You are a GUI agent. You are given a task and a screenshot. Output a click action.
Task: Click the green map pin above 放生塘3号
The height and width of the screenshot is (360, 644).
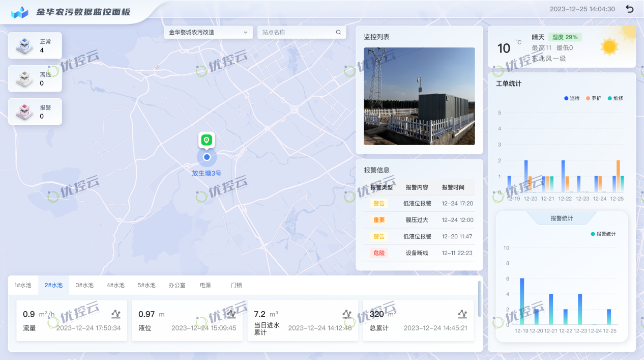[x=207, y=140]
